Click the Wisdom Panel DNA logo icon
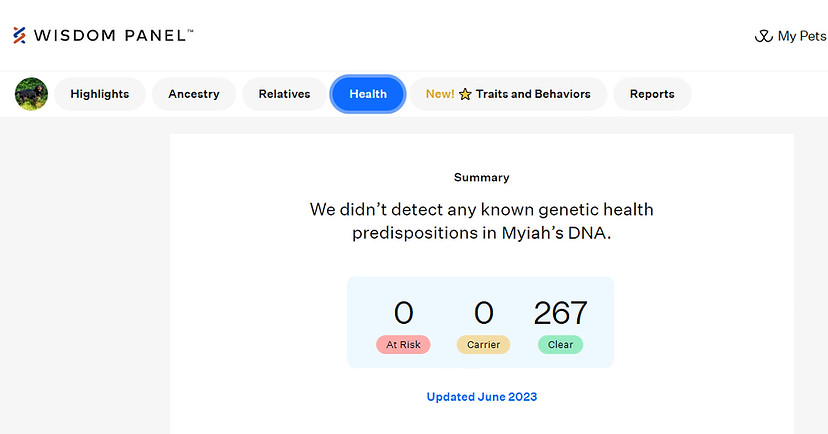This screenshot has height=434, width=828. 20,35
